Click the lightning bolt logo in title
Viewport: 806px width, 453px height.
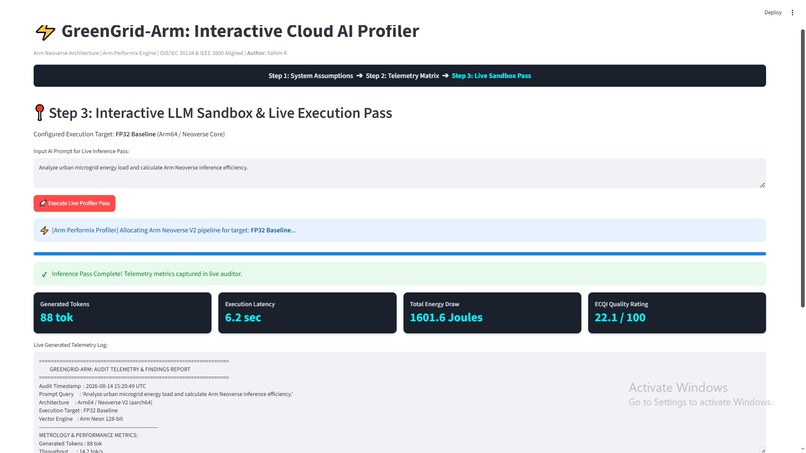[x=45, y=32]
